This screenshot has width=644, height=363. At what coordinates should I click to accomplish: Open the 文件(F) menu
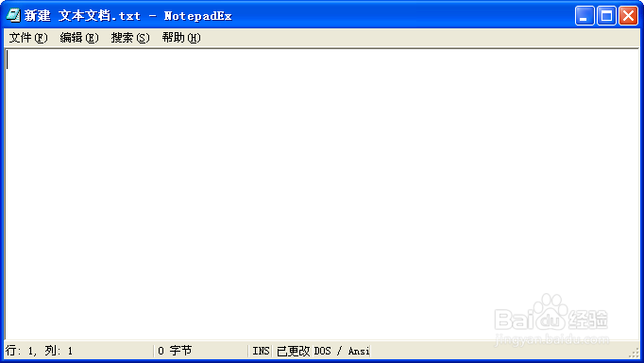pyautogui.click(x=28, y=38)
